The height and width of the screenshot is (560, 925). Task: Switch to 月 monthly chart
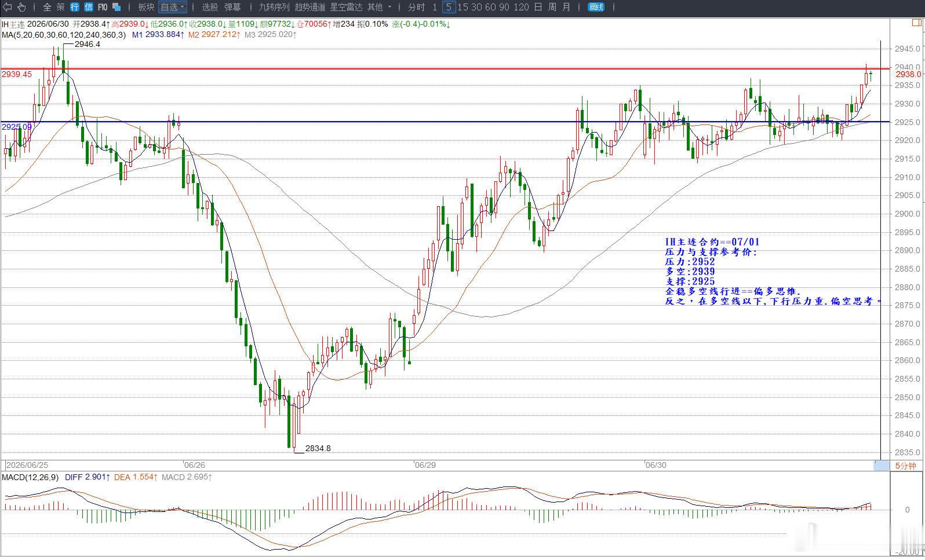566,7
